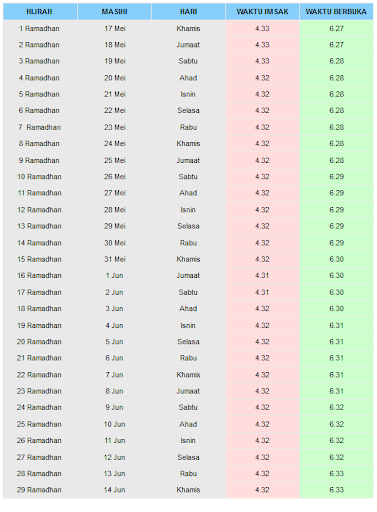
Task: Click the WAKTU BERBUKA header
Action: (x=336, y=12)
